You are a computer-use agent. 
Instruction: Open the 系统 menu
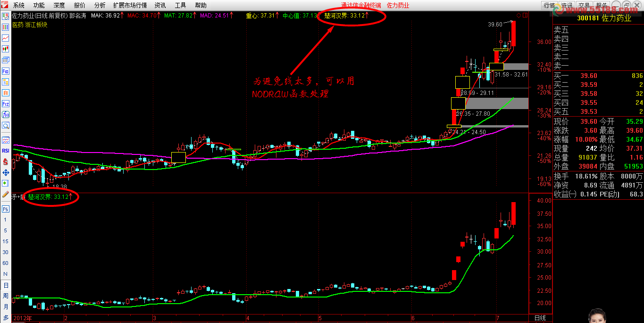click(18, 6)
